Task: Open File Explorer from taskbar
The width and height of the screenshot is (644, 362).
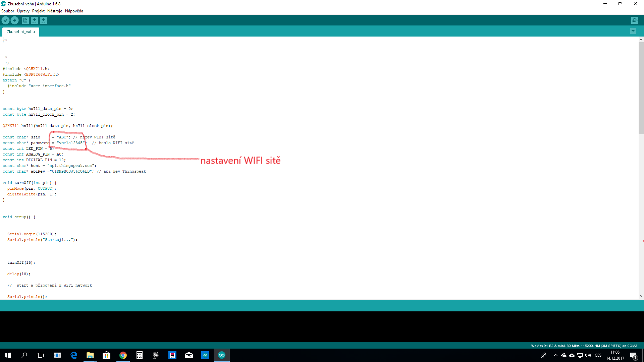Action: click(90, 355)
